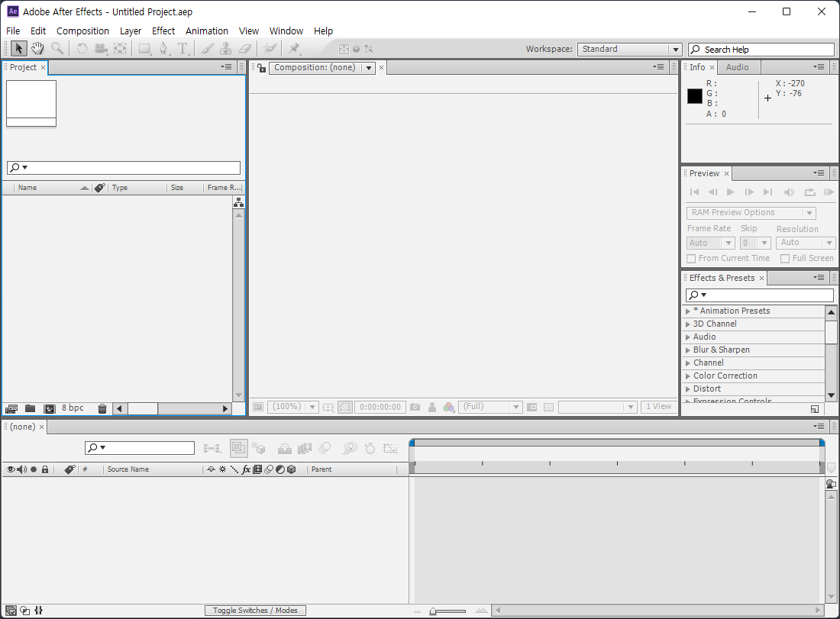Show channel and color management icon
Screen dimensions: 840x619
pyautogui.click(x=449, y=408)
